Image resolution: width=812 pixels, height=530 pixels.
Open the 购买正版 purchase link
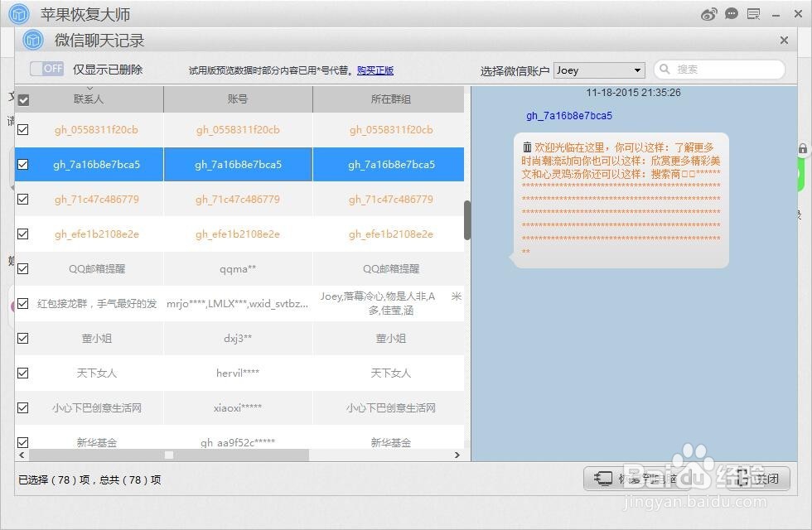pyautogui.click(x=375, y=70)
